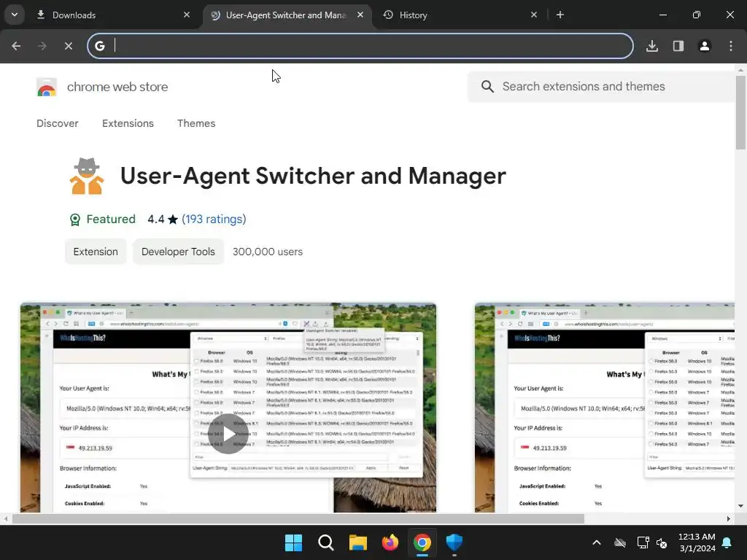Screen dimensions: 747x560
Task: Open the Discover menu item
Action: coord(57,123)
